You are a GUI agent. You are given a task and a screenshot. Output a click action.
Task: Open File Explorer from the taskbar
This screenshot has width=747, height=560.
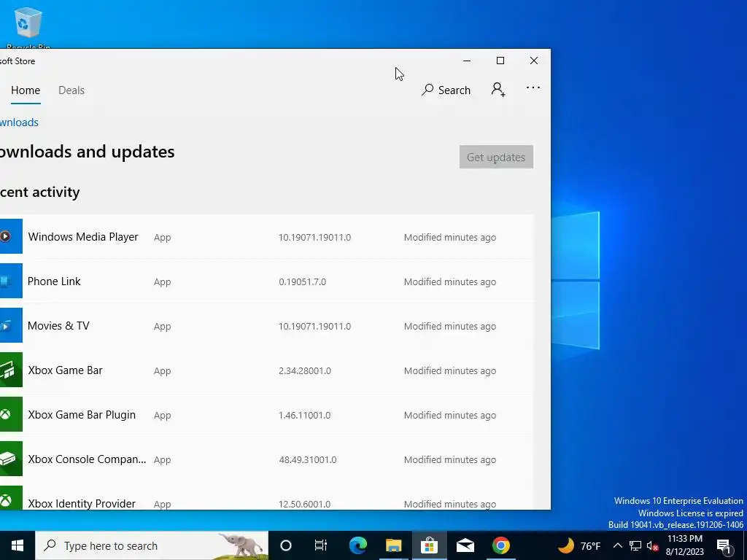coord(393,545)
